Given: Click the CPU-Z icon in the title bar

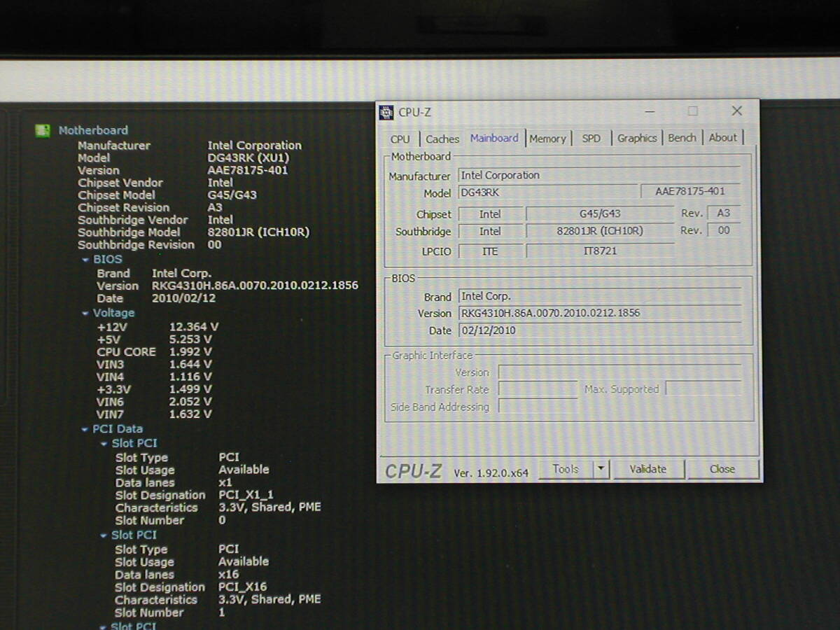Looking at the screenshot, I should (386, 112).
